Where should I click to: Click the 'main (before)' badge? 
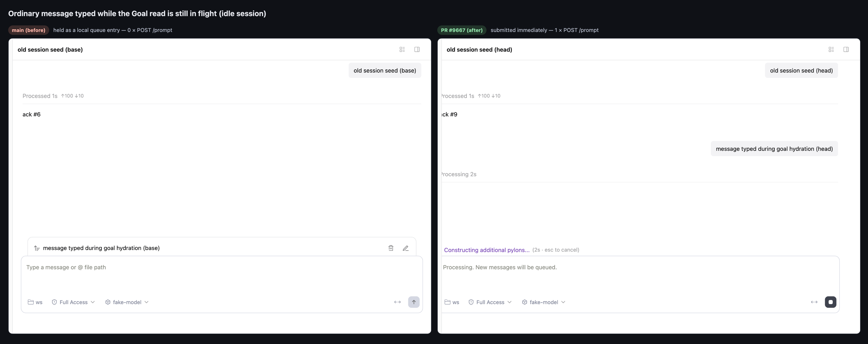pos(29,30)
